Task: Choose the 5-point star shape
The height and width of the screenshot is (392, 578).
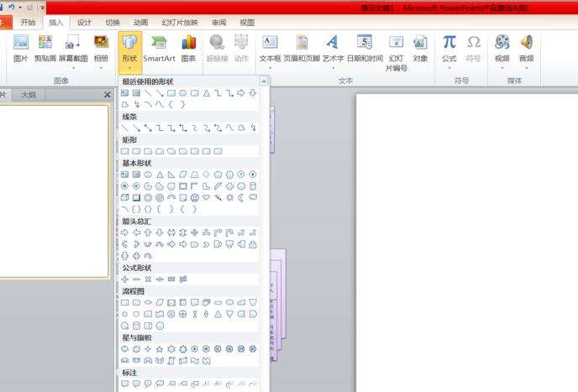Action: [160, 348]
